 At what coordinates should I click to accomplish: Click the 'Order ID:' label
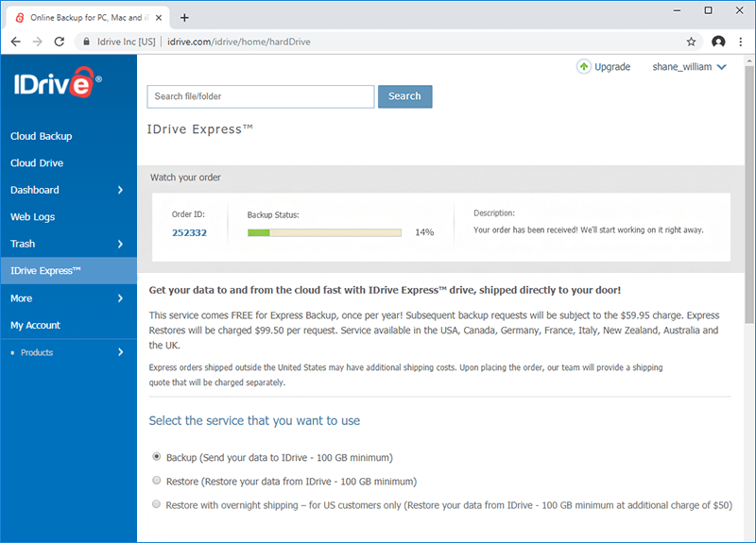[188, 214]
